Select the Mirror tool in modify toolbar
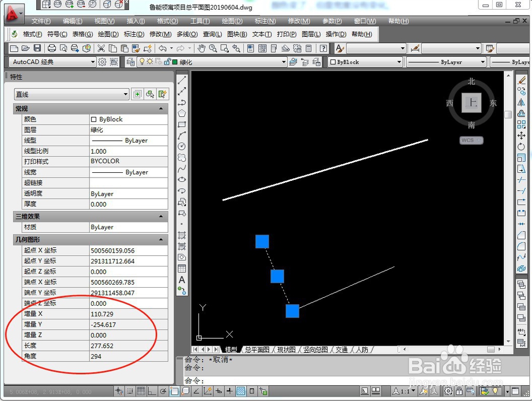Screen dimensions: 532x401 click(x=521, y=102)
